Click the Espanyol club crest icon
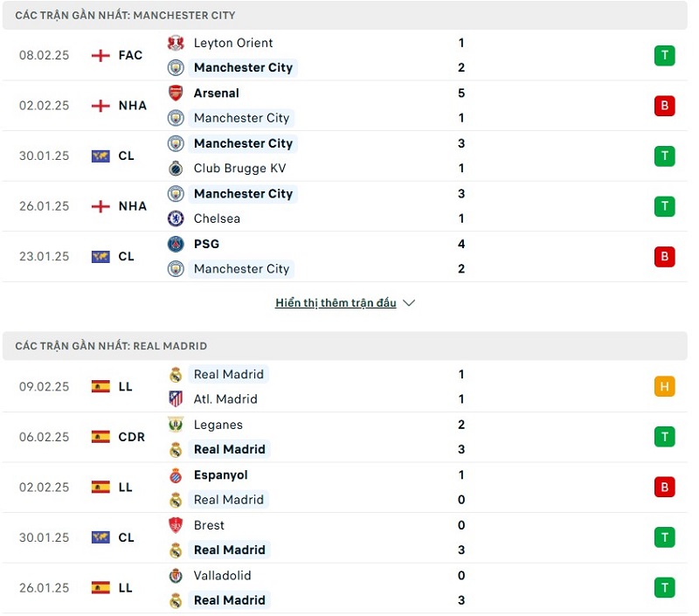 click(x=176, y=475)
